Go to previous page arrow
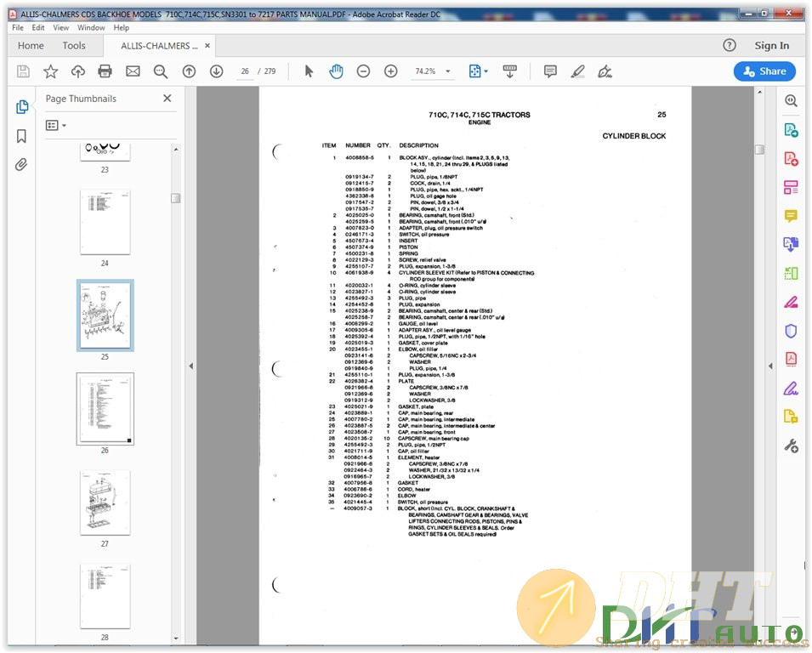 (x=189, y=71)
